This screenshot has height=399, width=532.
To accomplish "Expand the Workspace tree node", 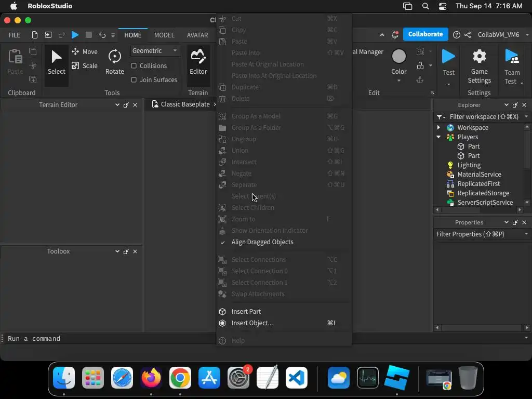I will tap(438, 128).
